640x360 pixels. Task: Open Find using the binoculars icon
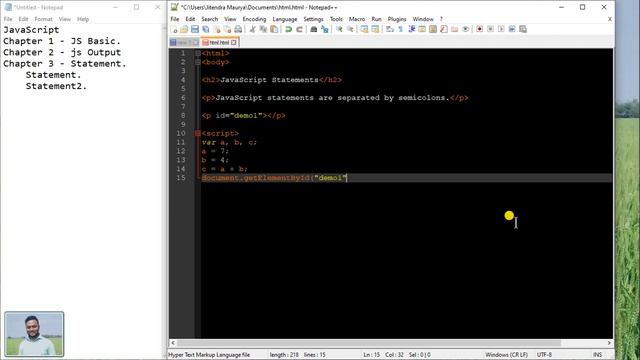[x=313, y=29]
